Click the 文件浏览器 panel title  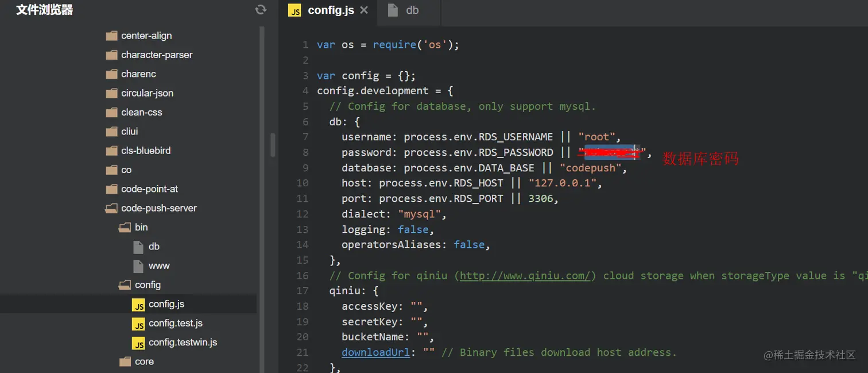click(45, 10)
